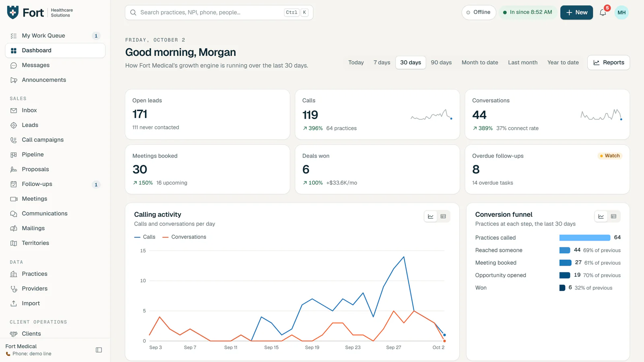Select the 90 days range
This screenshot has height=362, width=644.
441,62
